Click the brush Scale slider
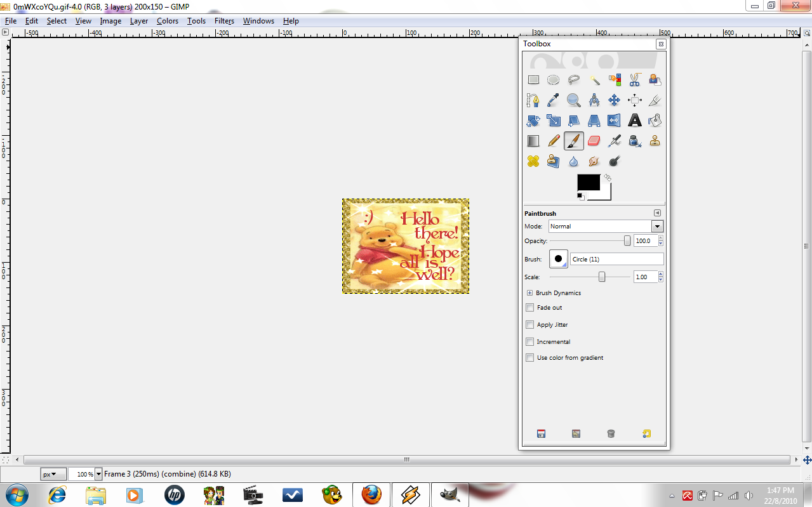The width and height of the screenshot is (812, 507). point(590,277)
